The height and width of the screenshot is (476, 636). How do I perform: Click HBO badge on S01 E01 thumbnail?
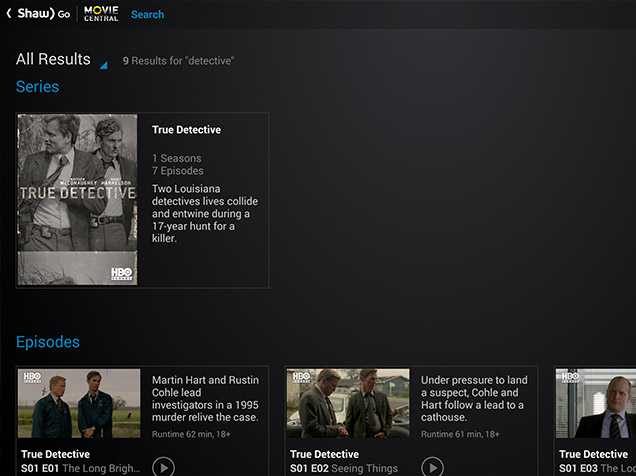(31, 378)
